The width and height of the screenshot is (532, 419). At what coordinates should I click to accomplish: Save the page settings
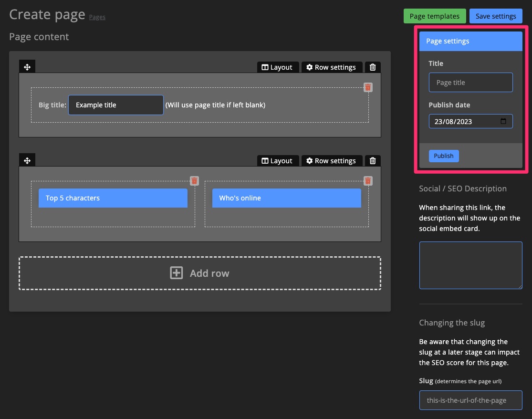point(496,16)
